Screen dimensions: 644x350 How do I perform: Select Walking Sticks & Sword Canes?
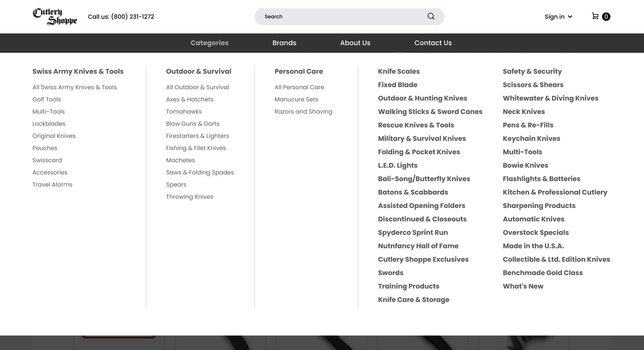tap(430, 112)
